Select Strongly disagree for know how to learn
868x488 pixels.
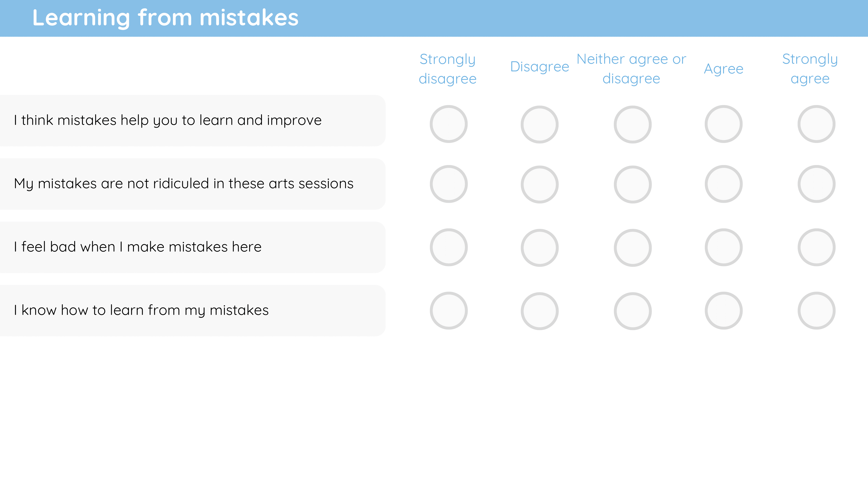(449, 311)
